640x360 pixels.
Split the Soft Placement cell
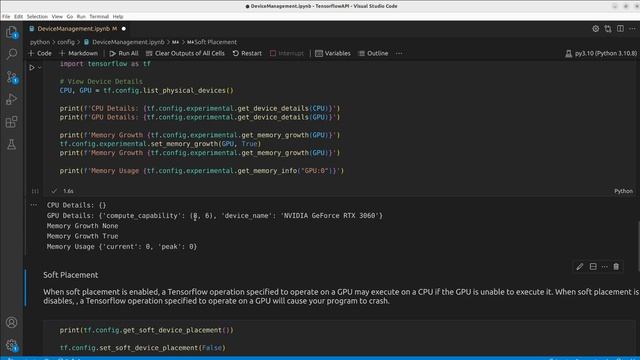(593, 267)
